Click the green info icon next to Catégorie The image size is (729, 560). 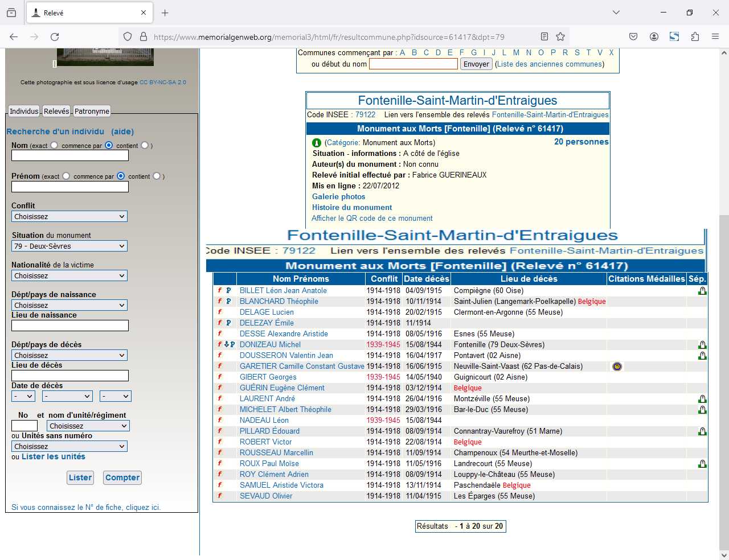click(x=317, y=143)
